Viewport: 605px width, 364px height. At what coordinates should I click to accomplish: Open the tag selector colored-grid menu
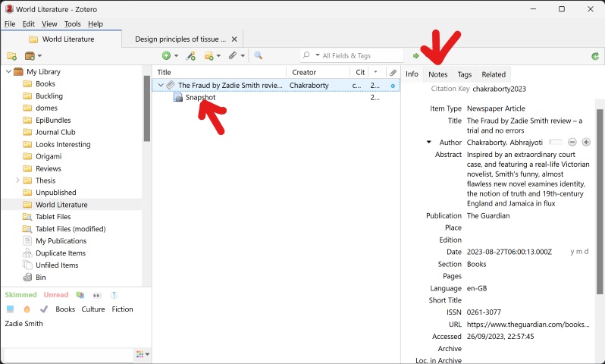pos(141,354)
